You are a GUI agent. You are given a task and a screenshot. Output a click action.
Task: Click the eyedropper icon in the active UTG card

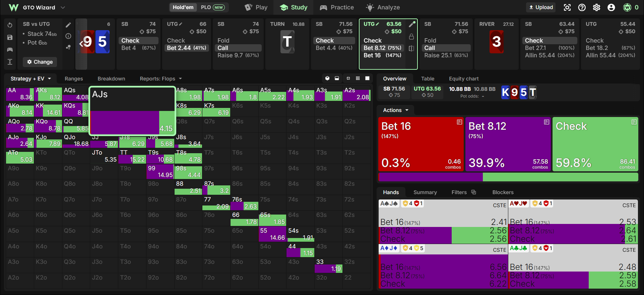tap(412, 24)
